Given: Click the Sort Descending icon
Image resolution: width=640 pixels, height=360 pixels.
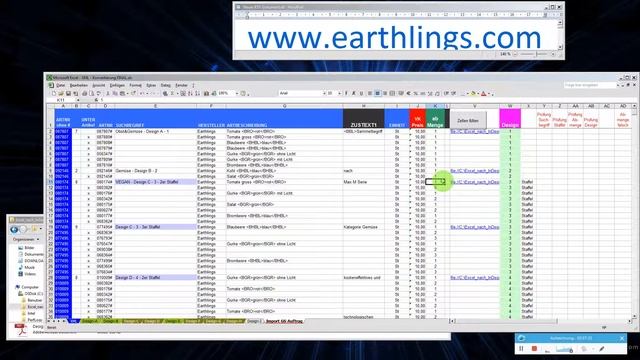Looking at the screenshot, I should tap(198, 93).
